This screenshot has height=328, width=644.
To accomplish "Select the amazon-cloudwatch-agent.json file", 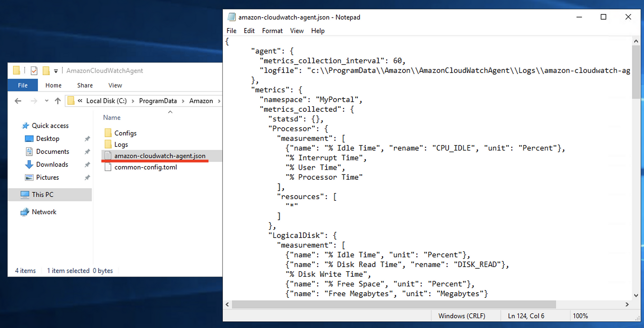I will point(160,156).
